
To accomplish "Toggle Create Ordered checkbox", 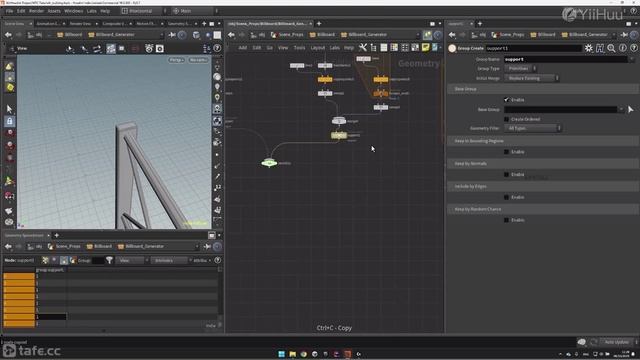I will click(x=507, y=119).
